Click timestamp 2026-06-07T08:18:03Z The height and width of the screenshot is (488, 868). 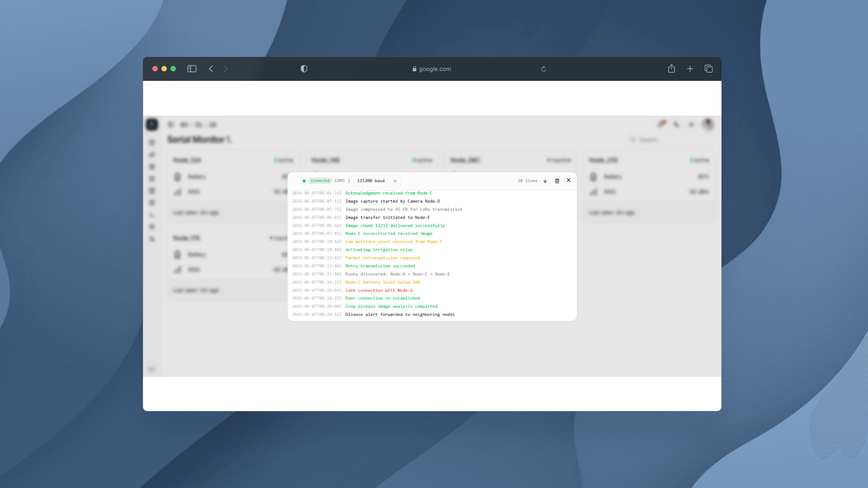point(317,291)
